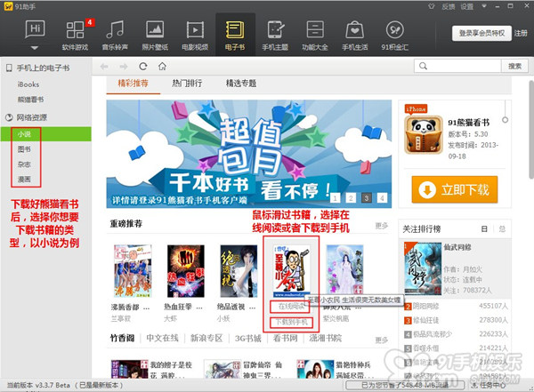534x392 pixels.
Task: Switch ranking to daily 日 view
Action: pyautogui.click(x=484, y=229)
